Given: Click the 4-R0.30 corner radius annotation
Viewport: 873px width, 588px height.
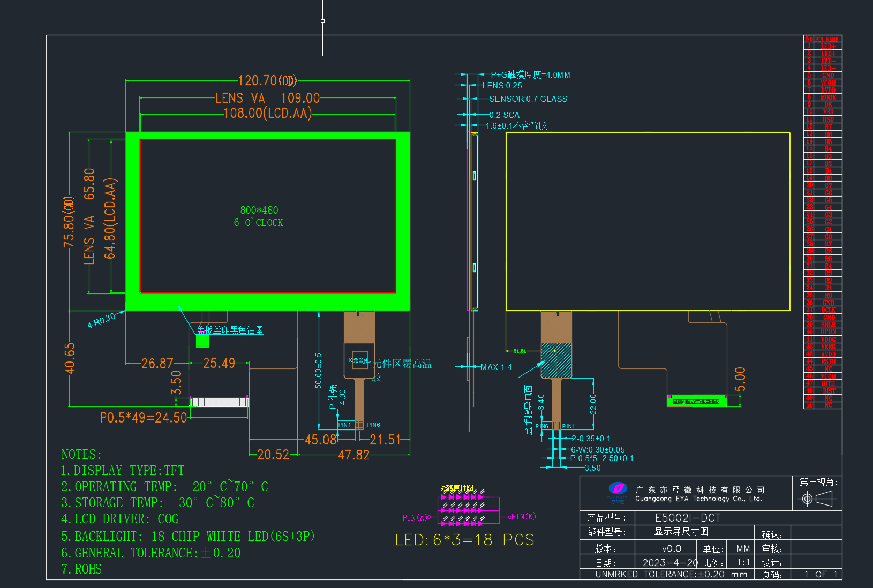Looking at the screenshot, I should click(102, 320).
